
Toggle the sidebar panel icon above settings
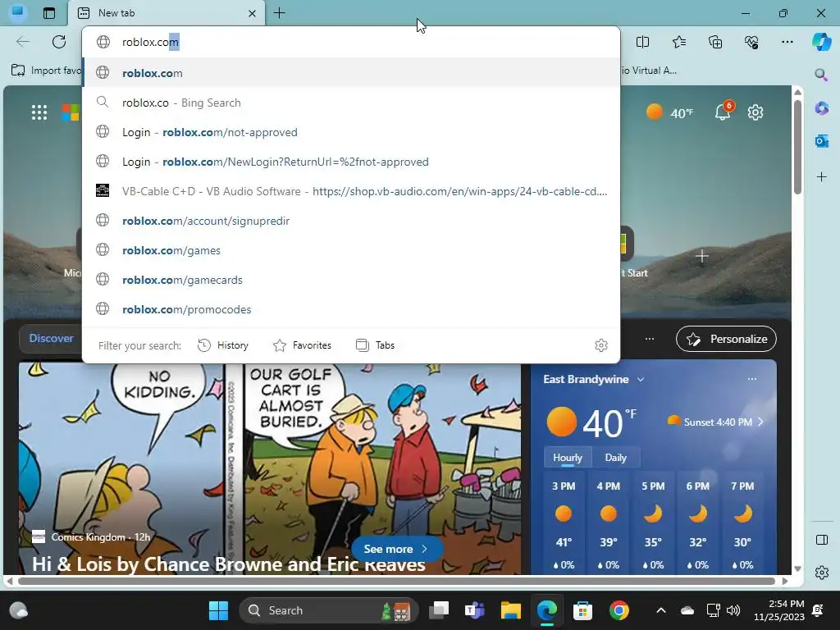(x=821, y=540)
